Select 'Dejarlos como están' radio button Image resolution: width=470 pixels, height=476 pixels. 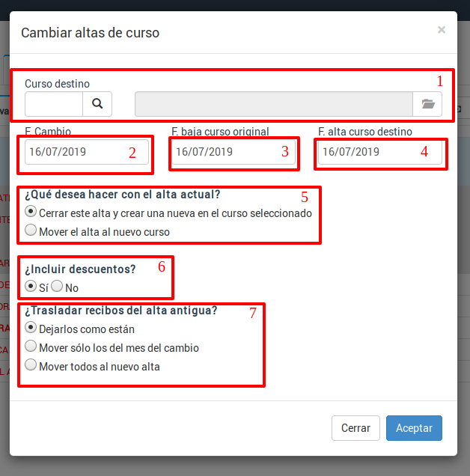pyautogui.click(x=31, y=328)
